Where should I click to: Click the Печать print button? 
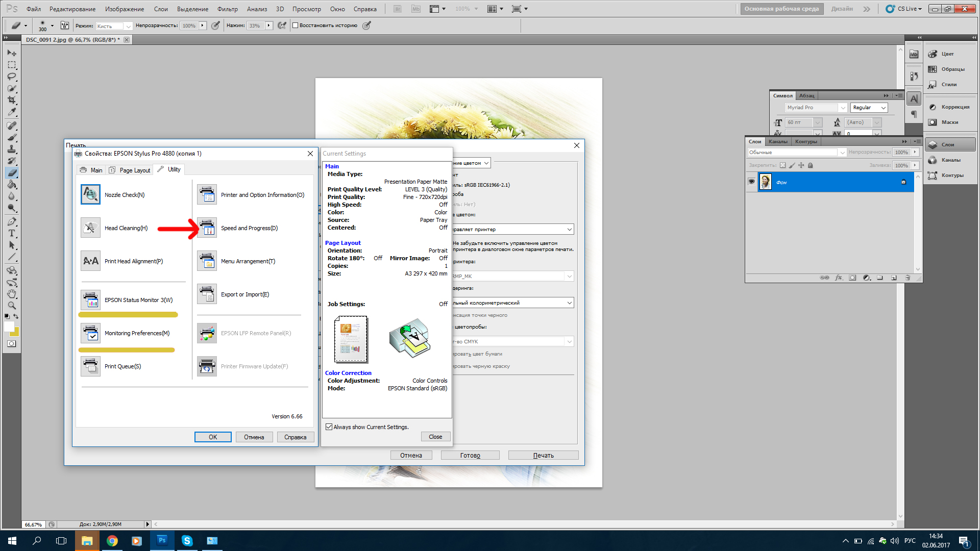543,455
